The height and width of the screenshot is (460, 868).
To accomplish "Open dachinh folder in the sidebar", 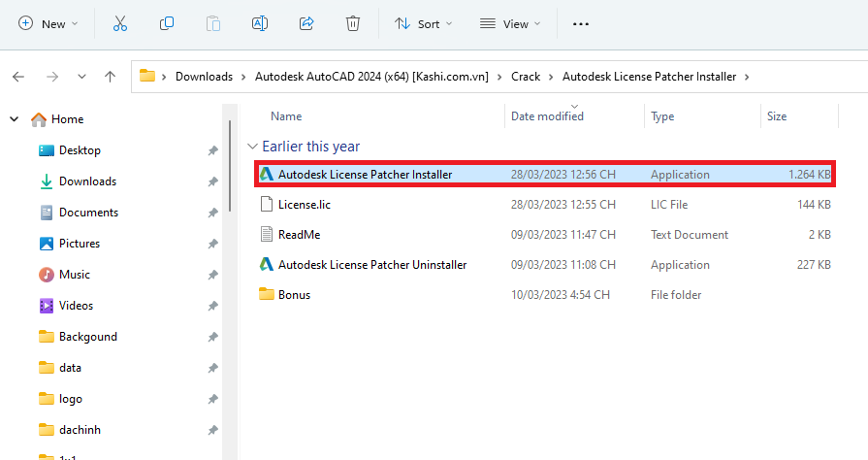I will point(80,430).
